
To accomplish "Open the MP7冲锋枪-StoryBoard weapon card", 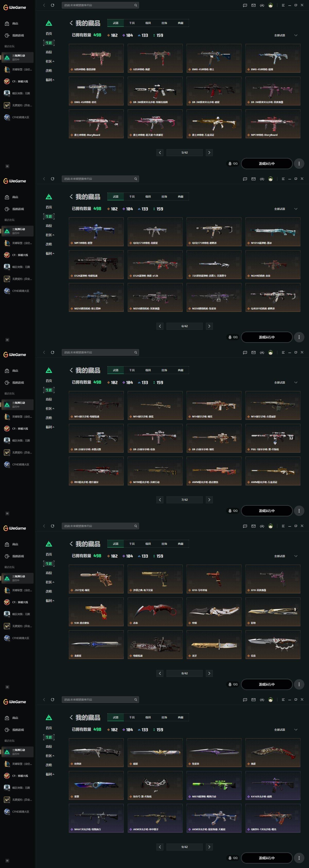I will (273, 124).
